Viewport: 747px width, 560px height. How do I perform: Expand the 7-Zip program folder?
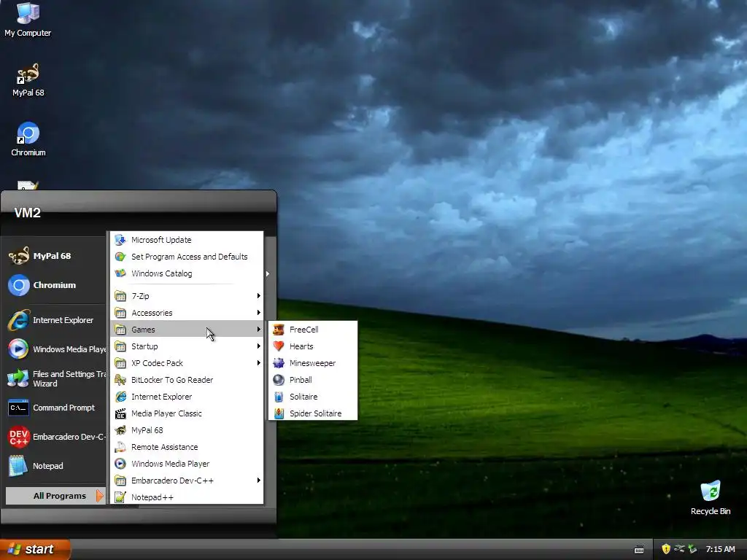[187, 296]
